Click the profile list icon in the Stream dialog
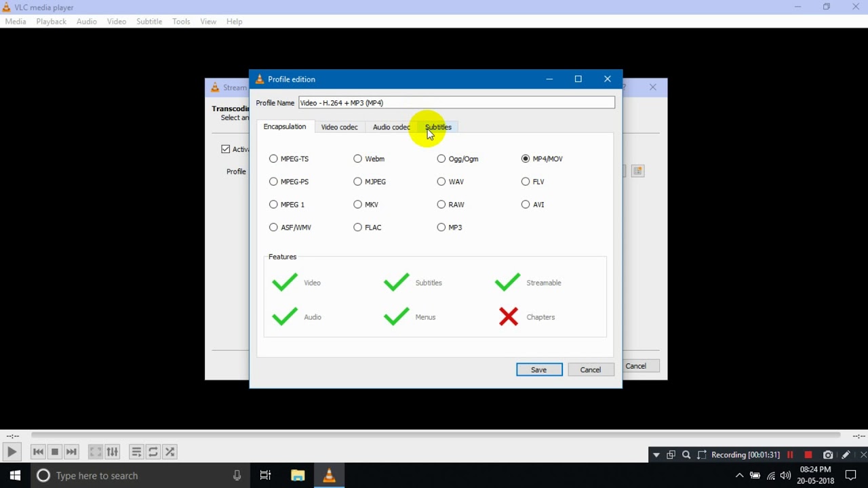Viewport: 868px width, 488px height. pyautogui.click(x=637, y=171)
